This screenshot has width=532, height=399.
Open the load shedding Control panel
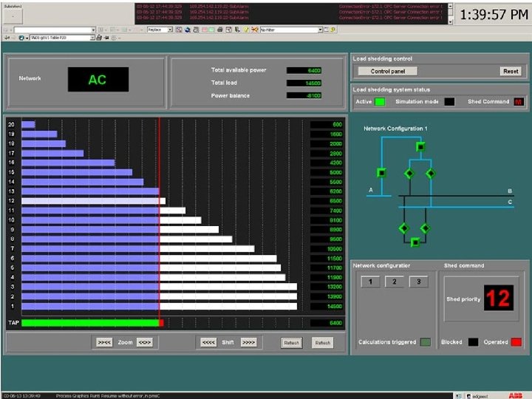[x=387, y=71]
